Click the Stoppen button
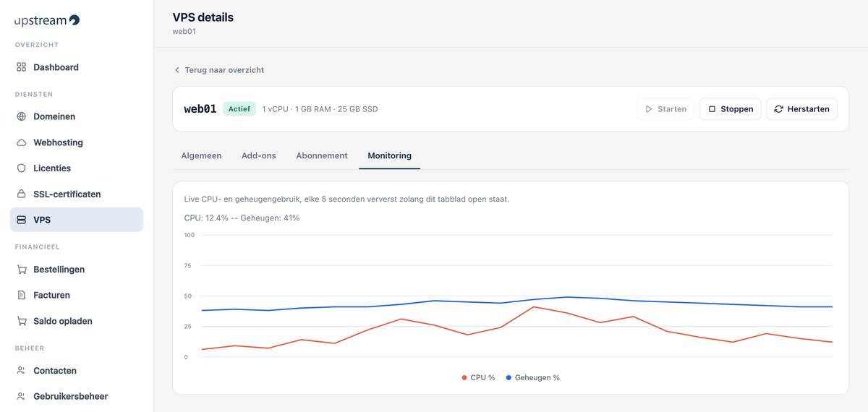The width and height of the screenshot is (868, 412). tap(730, 109)
